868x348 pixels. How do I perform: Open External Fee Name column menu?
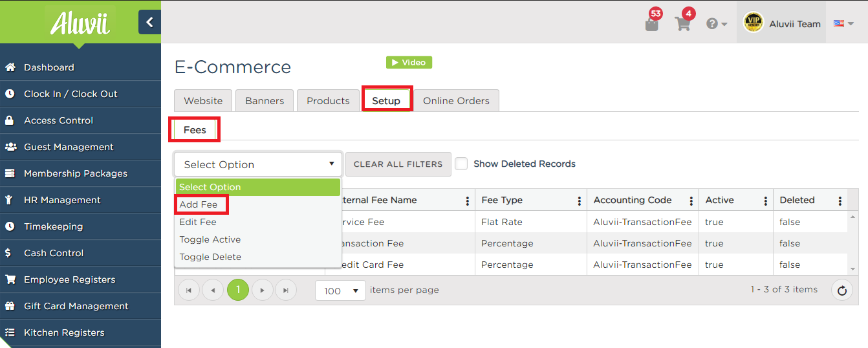pyautogui.click(x=468, y=201)
